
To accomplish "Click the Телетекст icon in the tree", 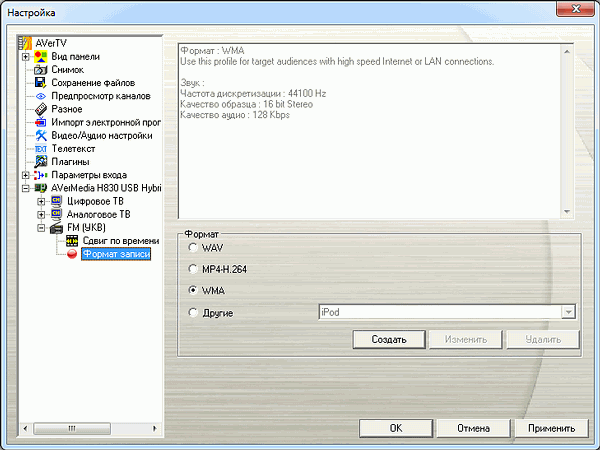I will (42, 148).
